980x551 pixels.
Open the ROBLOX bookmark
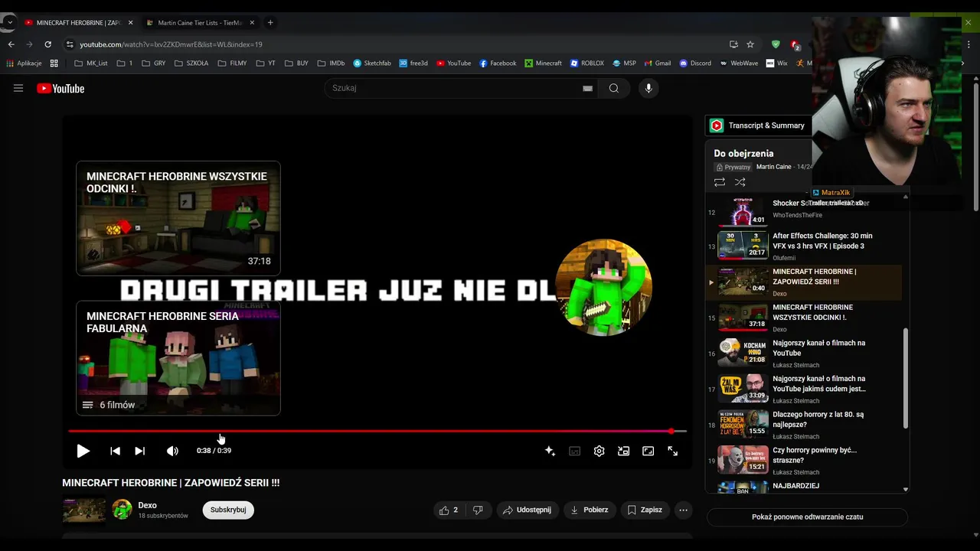[586, 64]
